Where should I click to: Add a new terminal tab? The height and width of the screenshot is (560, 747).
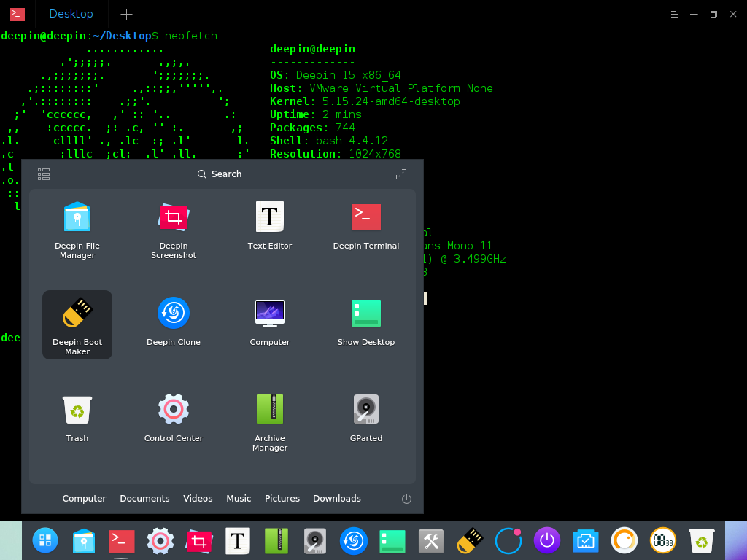point(126,15)
